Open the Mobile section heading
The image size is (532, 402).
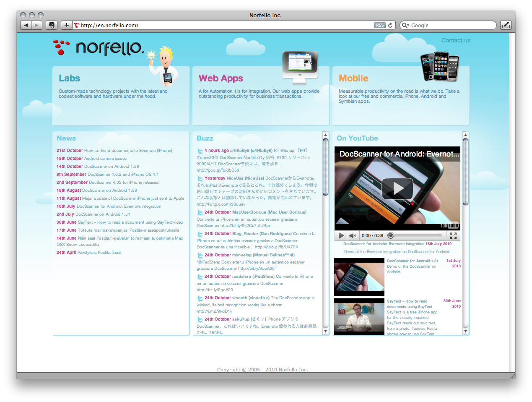(353, 78)
